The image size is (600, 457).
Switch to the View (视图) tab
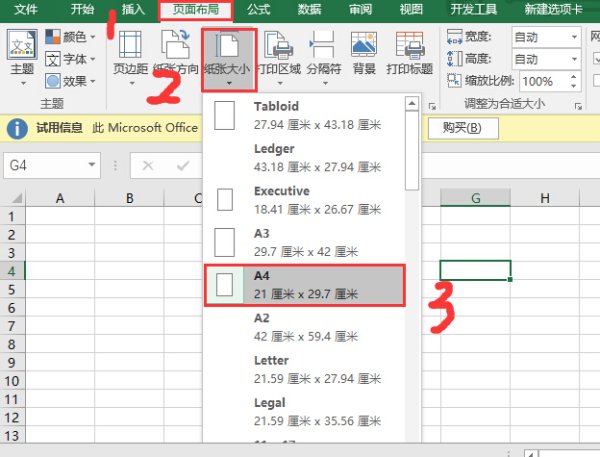[x=411, y=9]
